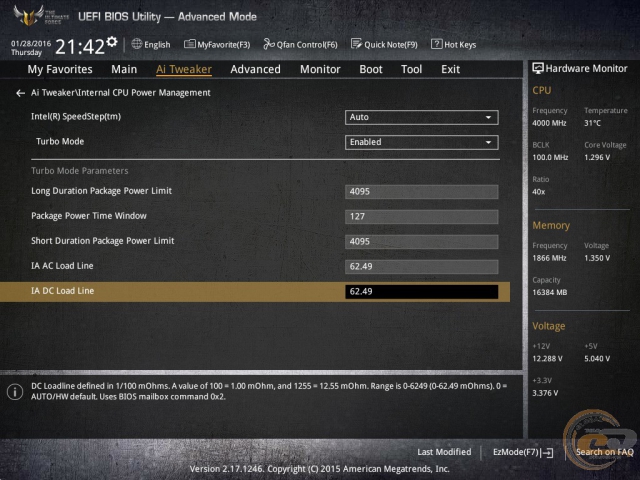Edit Short Duration Package Power Limit field
This screenshot has height=480, width=640.
[x=422, y=242]
